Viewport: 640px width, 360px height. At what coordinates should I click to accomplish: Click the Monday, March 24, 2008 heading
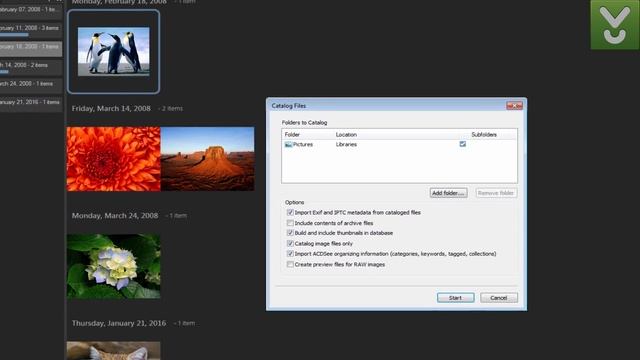[x=115, y=216]
